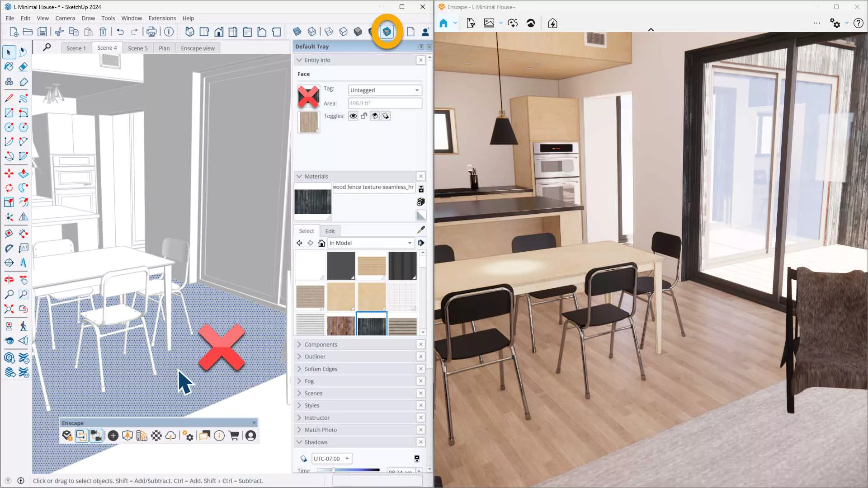Select the Paint Bucket tool
Screen dimensions: 868x488
(x=9, y=67)
